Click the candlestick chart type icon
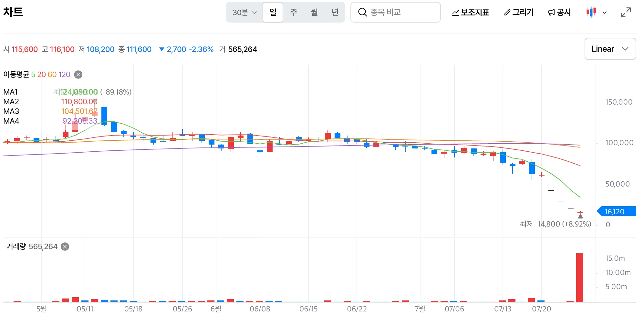Image resolution: width=644 pixels, height=324 pixels. [x=591, y=12]
